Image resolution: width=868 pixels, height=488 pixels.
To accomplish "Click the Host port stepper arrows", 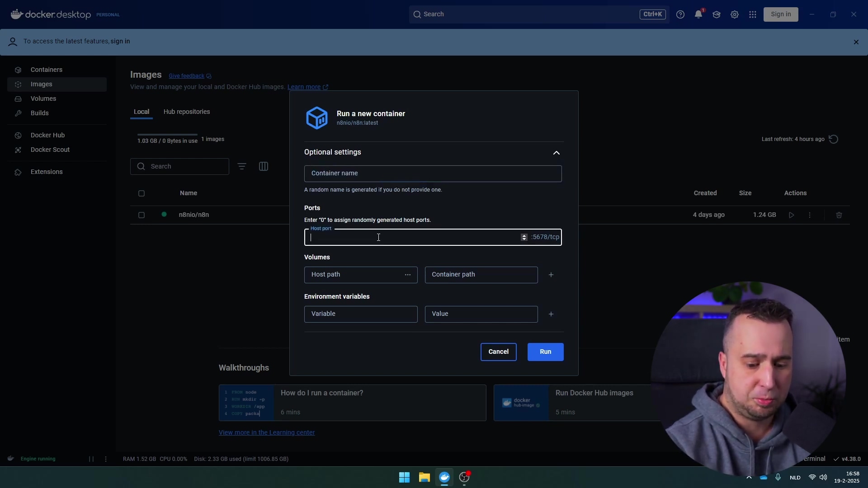I will pos(524,238).
